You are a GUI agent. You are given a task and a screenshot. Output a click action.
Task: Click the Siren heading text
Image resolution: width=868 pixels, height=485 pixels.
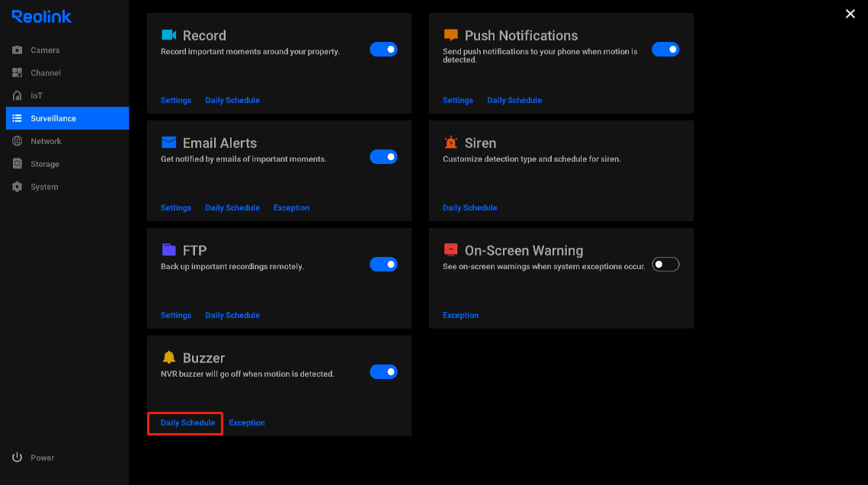pyautogui.click(x=481, y=143)
